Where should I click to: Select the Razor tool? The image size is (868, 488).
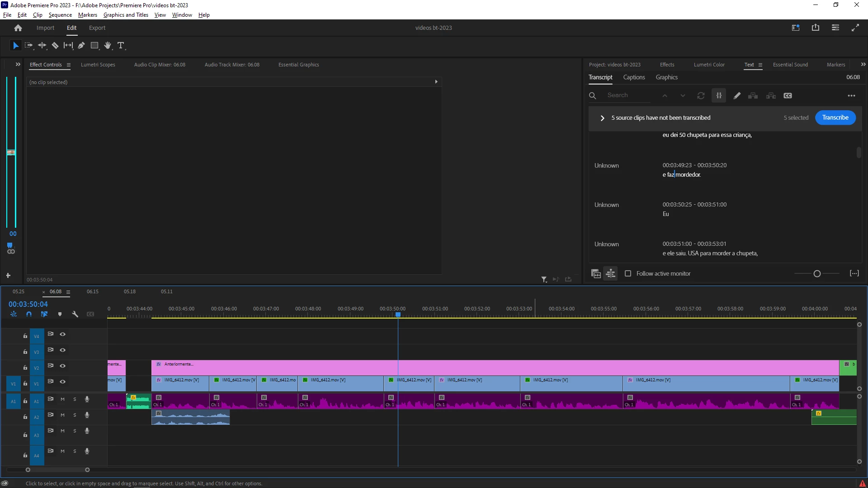click(x=55, y=46)
